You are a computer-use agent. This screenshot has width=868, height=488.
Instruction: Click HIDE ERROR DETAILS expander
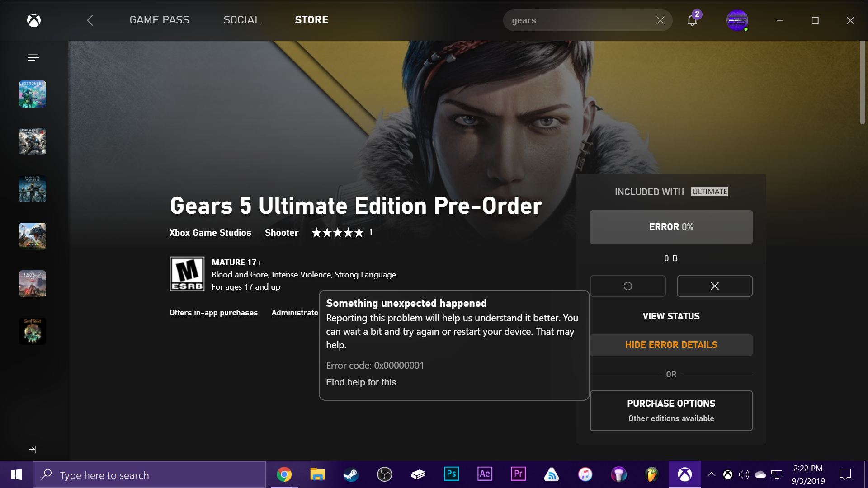[671, 344]
